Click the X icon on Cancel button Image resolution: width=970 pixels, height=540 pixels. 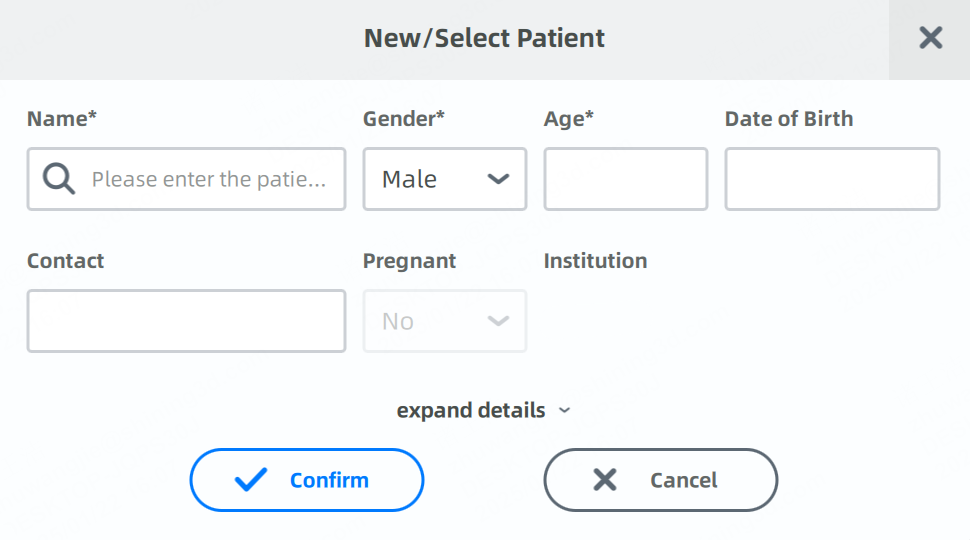(605, 480)
